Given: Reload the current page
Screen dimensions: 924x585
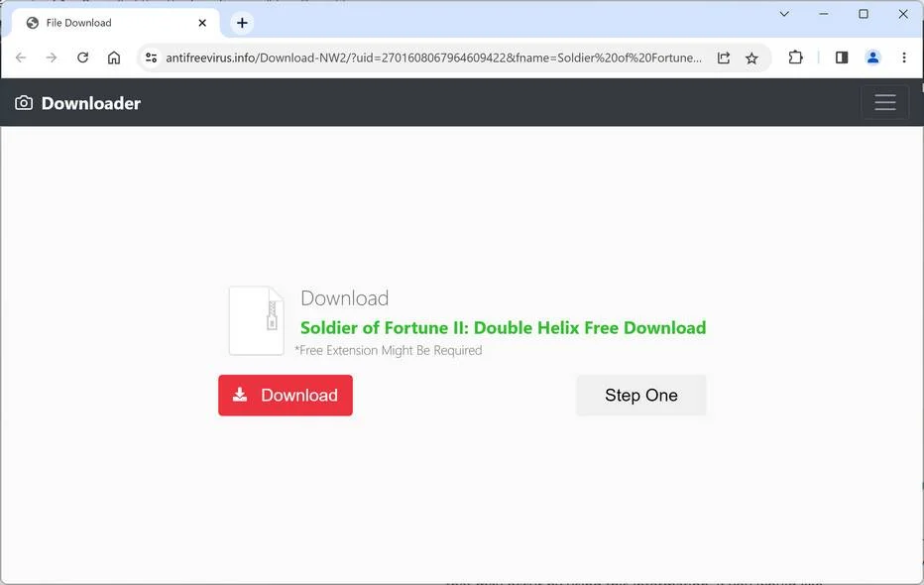Looking at the screenshot, I should coord(82,58).
